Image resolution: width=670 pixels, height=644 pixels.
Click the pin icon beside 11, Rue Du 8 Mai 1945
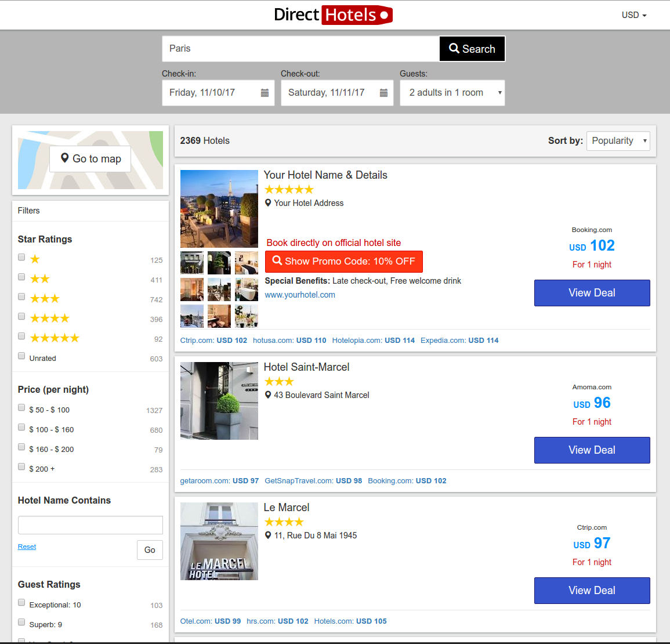click(268, 536)
